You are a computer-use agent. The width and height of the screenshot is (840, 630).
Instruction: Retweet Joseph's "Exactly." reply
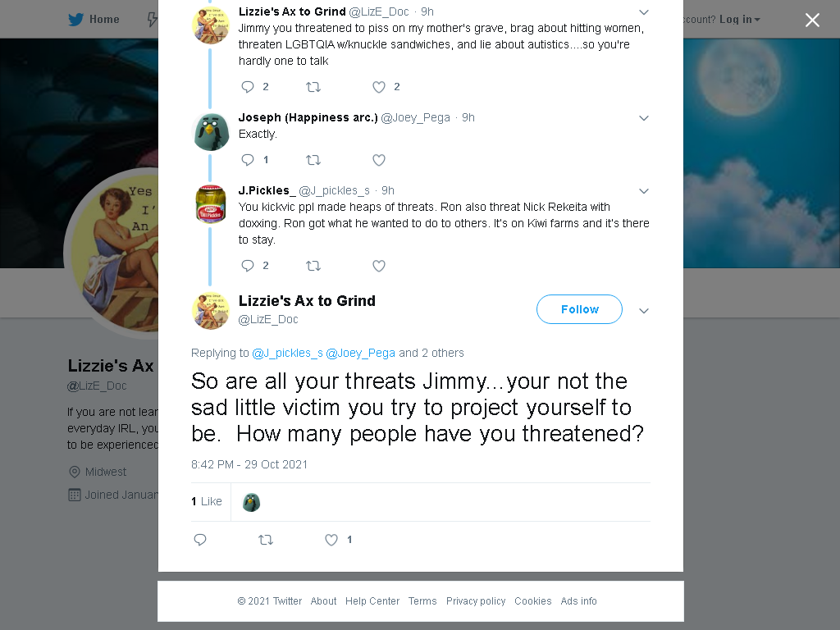[313, 160]
